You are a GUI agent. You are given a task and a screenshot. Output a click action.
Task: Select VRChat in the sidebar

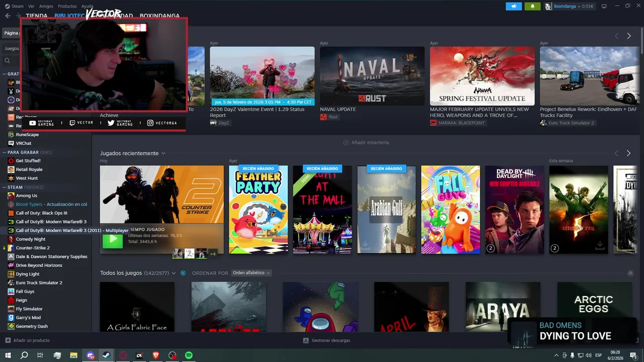[x=24, y=143]
